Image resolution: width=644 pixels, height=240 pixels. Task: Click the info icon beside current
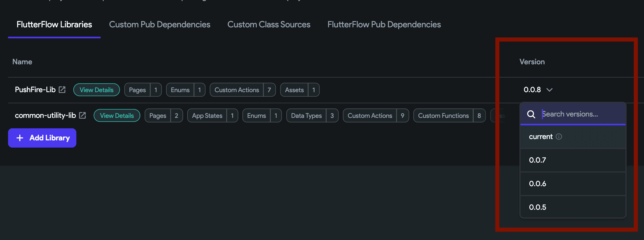pos(559,137)
